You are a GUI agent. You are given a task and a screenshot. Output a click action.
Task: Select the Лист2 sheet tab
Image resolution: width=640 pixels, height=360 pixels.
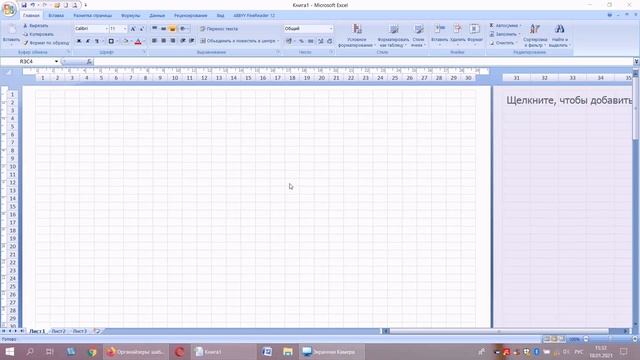click(x=58, y=331)
